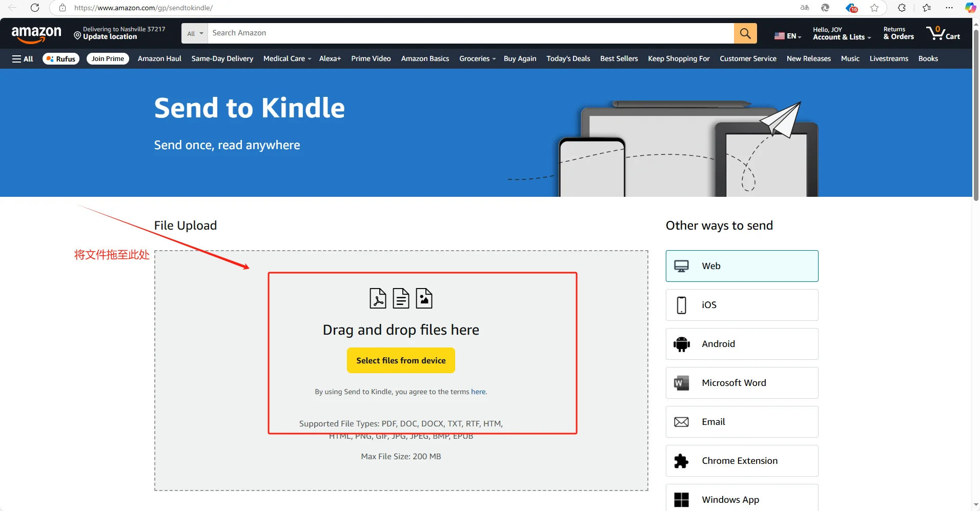The image size is (980, 511).
Task: Click the Join Prime pill
Action: [108, 59]
